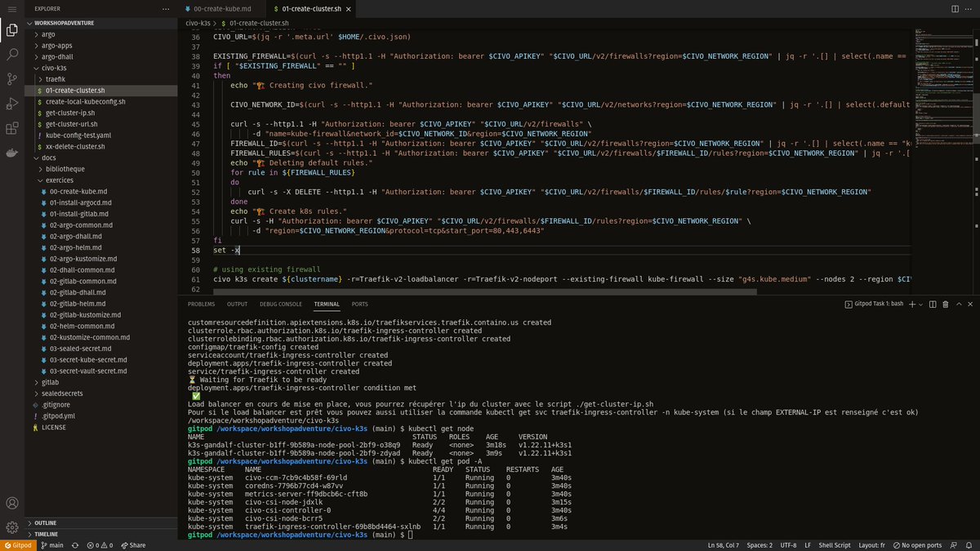980x551 pixels.
Task: Open the Docker view in activity bar
Action: click(11, 153)
